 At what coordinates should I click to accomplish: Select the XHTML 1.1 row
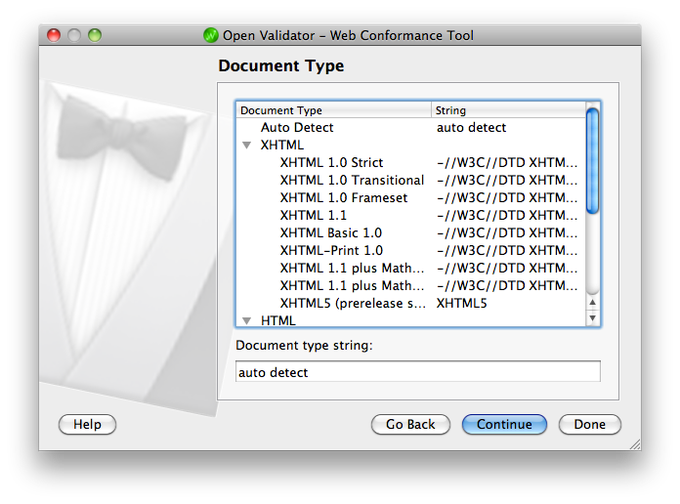[x=411, y=215]
